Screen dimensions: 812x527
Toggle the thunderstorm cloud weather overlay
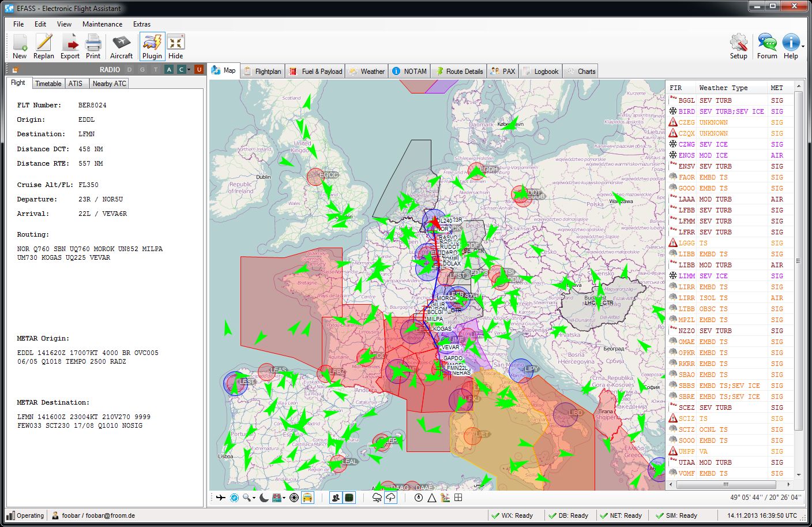(391, 498)
